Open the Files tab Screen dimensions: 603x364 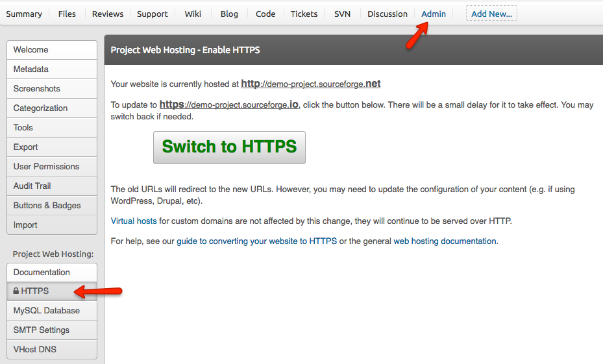point(67,14)
